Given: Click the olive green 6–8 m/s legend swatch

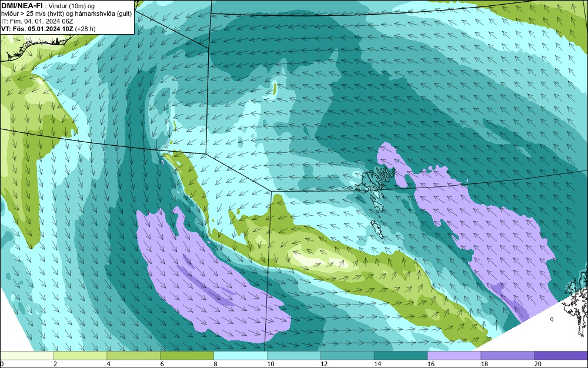Looking at the screenshot, I should pyautogui.click(x=187, y=355).
